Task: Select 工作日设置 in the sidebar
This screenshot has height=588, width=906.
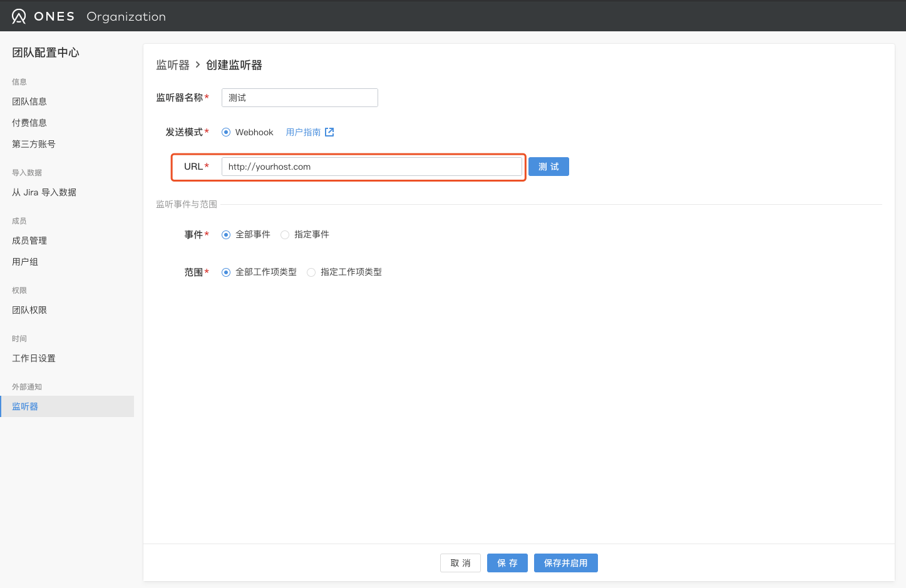Action: point(34,358)
